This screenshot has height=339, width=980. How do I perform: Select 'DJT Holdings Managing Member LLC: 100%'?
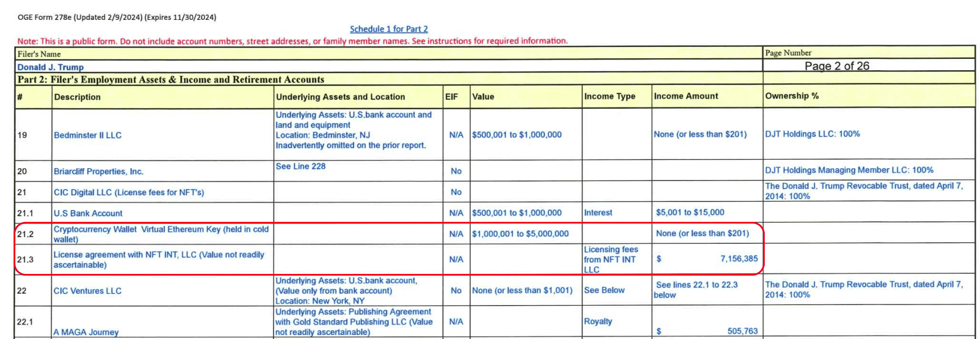(849, 170)
